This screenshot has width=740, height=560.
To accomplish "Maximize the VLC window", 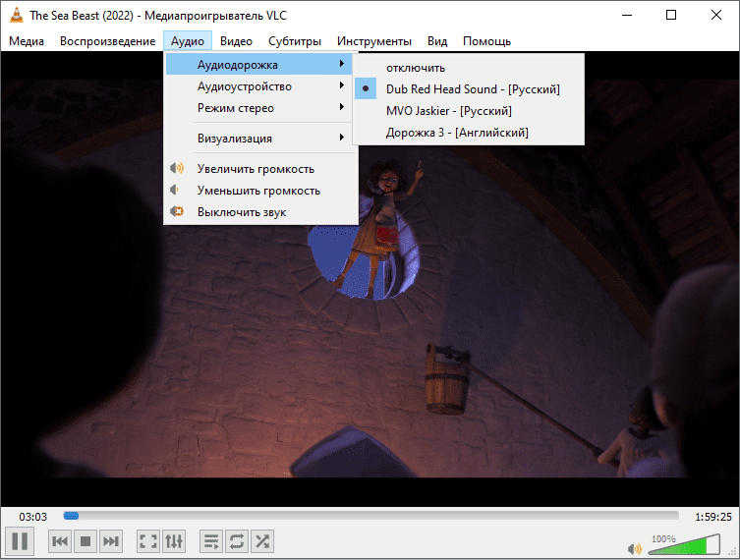I will coord(670,15).
